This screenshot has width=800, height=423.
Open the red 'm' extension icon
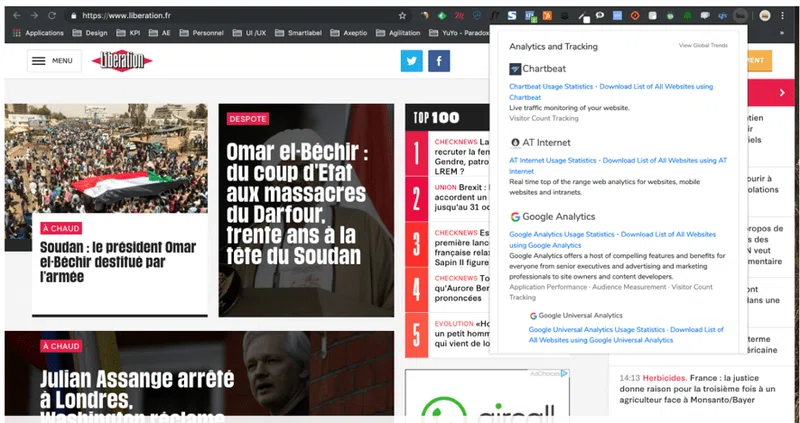coord(459,16)
